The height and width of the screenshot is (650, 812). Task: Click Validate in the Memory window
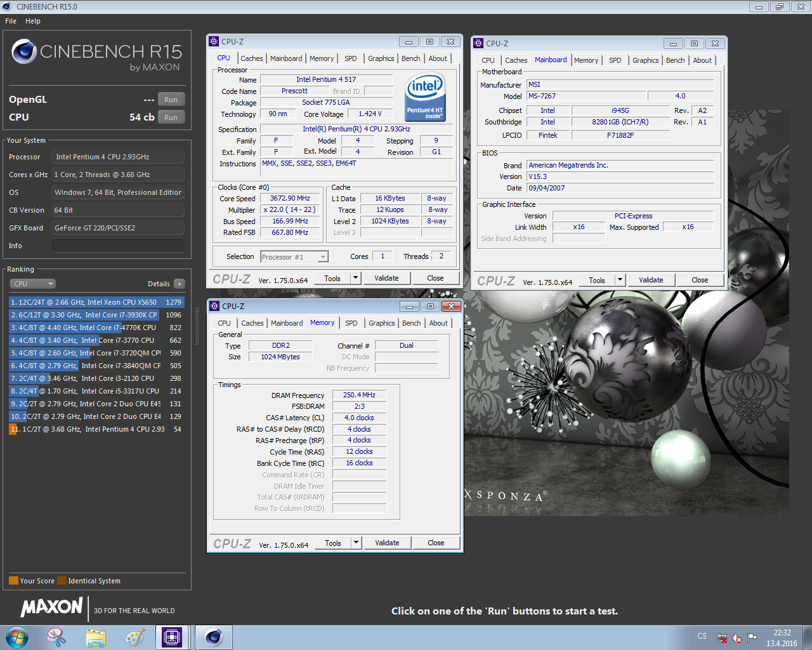(x=387, y=543)
